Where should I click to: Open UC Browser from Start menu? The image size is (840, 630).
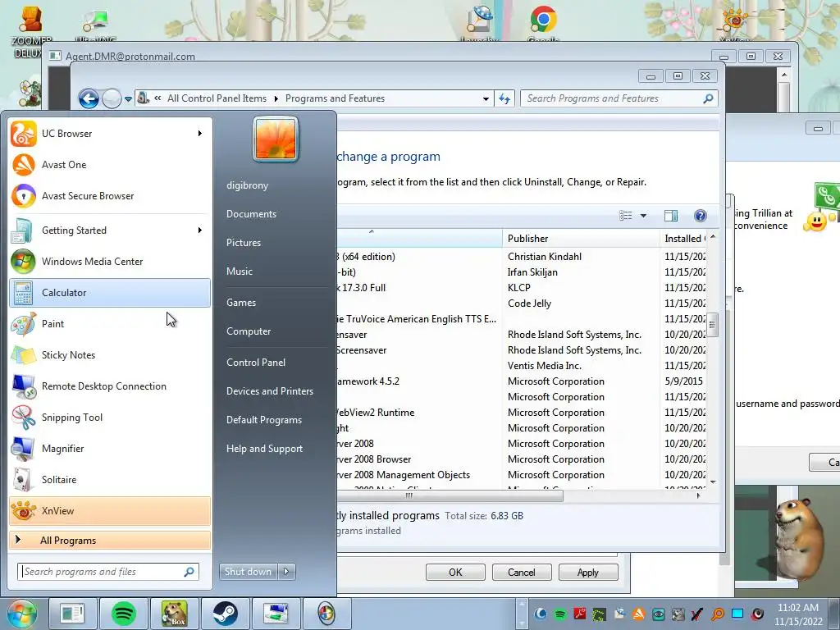(110, 134)
